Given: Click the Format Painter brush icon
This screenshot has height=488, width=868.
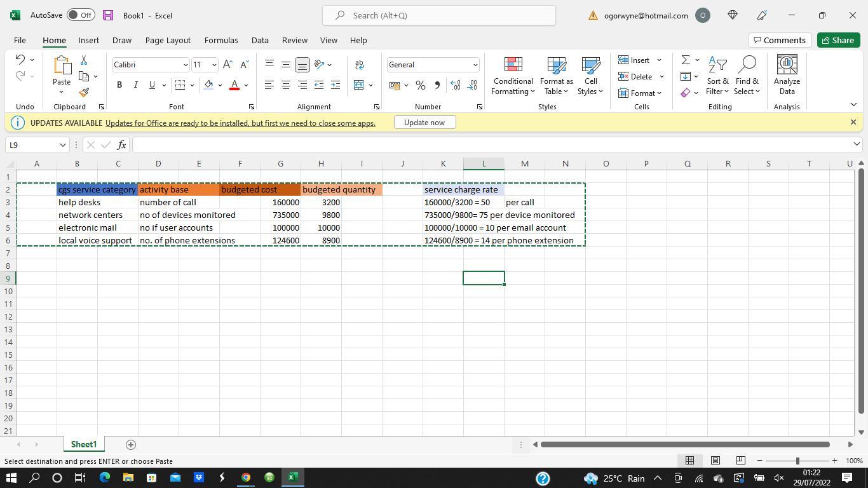Looking at the screenshot, I should pyautogui.click(x=84, y=93).
